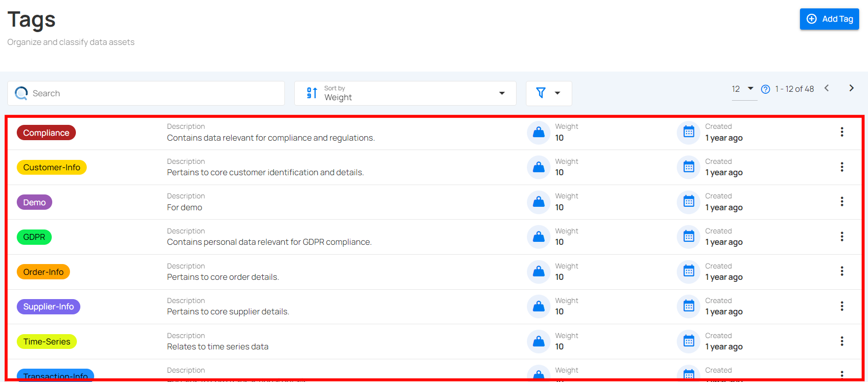Select the Customer-Info tag badge
868x382 pixels.
coord(52,167)
